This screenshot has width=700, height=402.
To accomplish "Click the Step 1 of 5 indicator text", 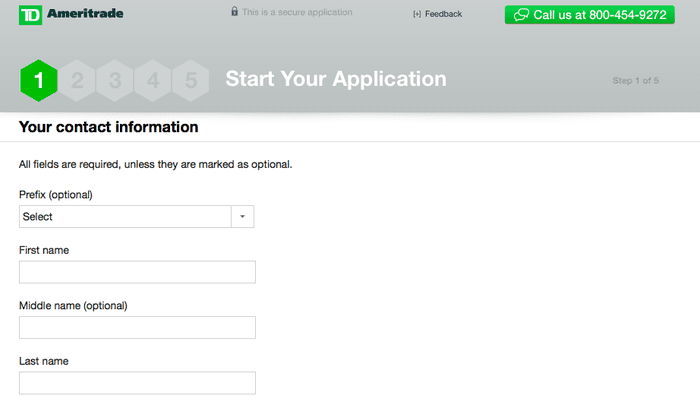I will pos(636,80).
